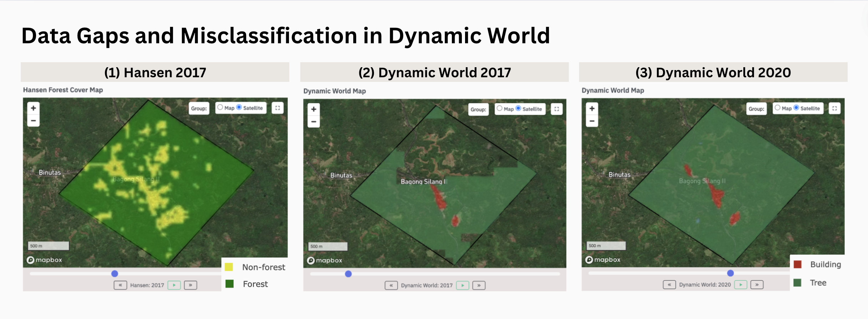Select Satellite radio on Dynamic World 2020
Image resolution: width=868 pixels, height=319 pixels.
click(x=796, y=108)
